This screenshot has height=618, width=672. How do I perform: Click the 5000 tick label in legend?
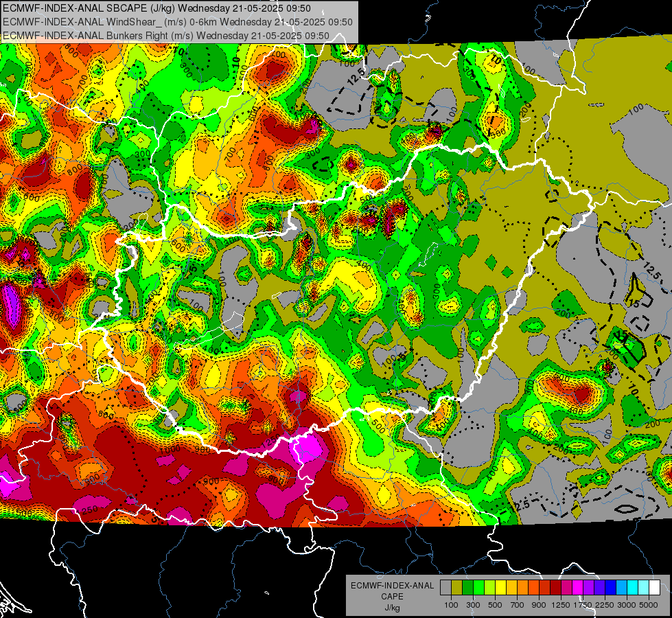point(649,605)
